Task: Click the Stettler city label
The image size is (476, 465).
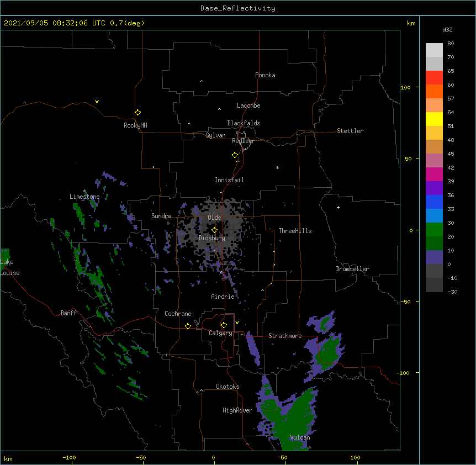Action: (350, 131)
